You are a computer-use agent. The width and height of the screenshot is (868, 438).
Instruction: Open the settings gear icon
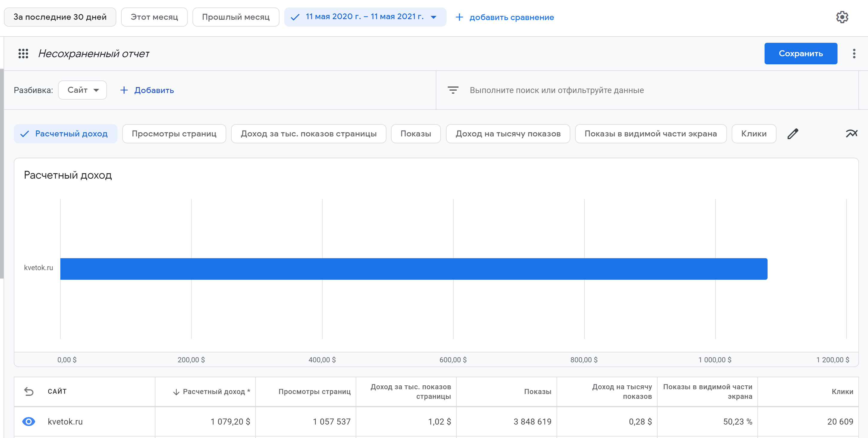tap(842, 17)
